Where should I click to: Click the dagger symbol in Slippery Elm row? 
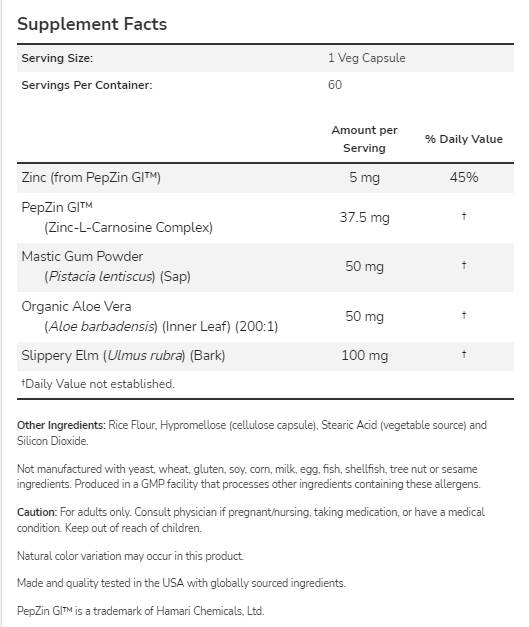(x=464, y=354)
